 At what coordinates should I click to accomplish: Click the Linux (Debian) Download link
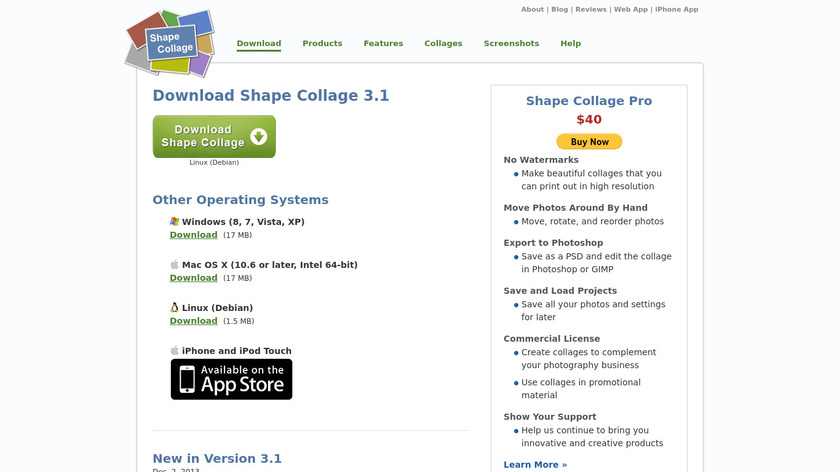[193, 321]
